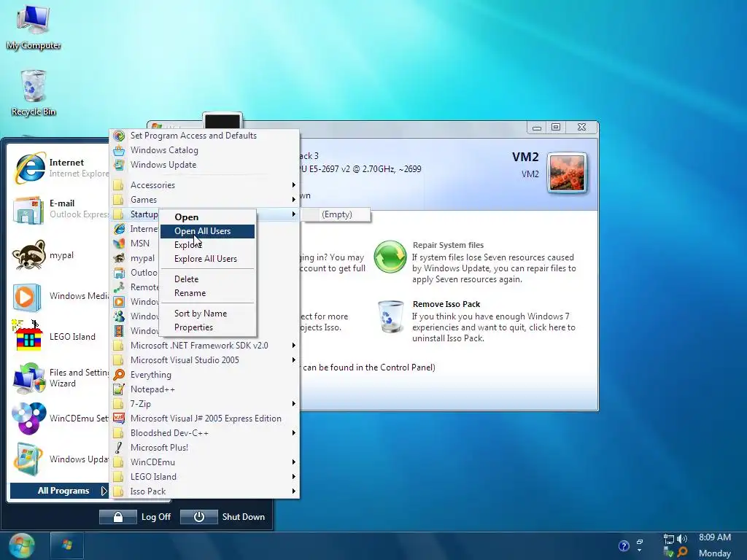Open Microsoft Visual J# 2005 Express Edition
The image size is (747, 560).
(205, 419)
